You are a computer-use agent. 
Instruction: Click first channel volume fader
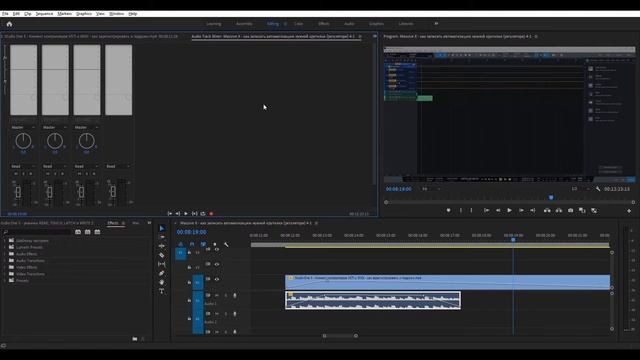click(18, 191)
